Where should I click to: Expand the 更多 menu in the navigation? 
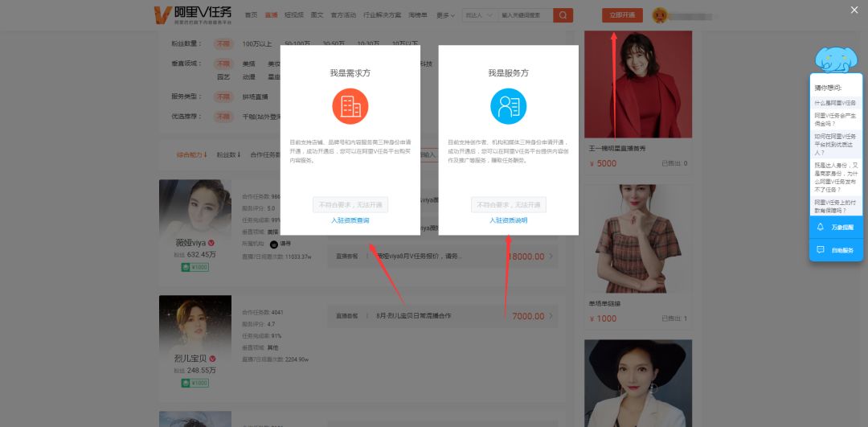[445, 15]
